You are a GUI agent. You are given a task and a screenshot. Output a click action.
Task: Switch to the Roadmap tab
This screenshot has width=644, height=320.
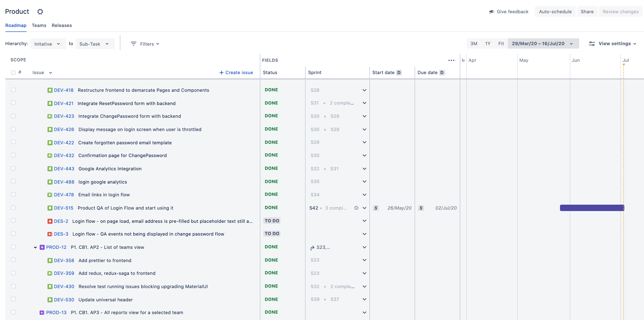(16, 26)
